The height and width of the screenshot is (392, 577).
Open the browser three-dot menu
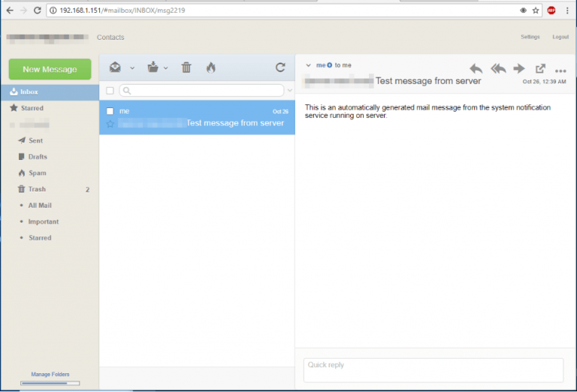(567, 11)
